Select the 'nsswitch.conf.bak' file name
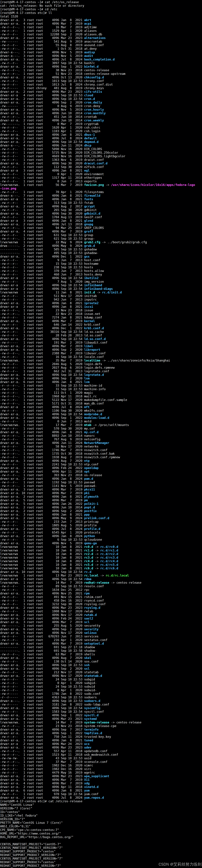The width and height of the screenshot is (202, 868). click(x=99, y=454)
